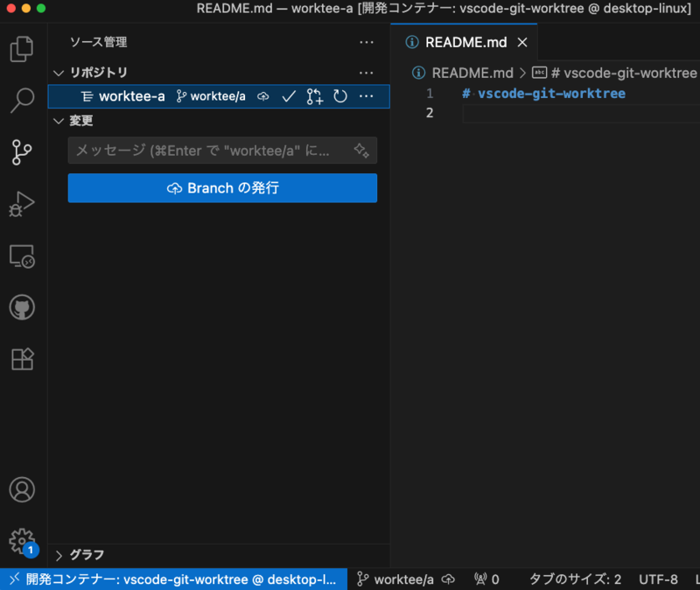Refresh the worktee-a repository
Viewport: 700px width, 590px height.
click(x=340, y=96)
